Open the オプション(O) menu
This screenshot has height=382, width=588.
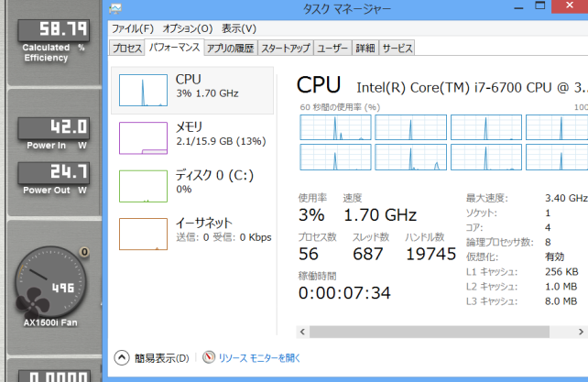pos(188,28)
